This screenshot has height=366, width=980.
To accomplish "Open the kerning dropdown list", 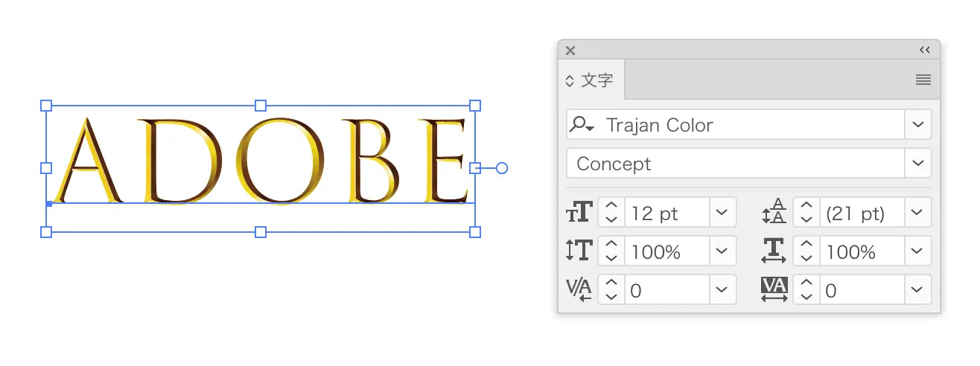I will pos(722,289).
